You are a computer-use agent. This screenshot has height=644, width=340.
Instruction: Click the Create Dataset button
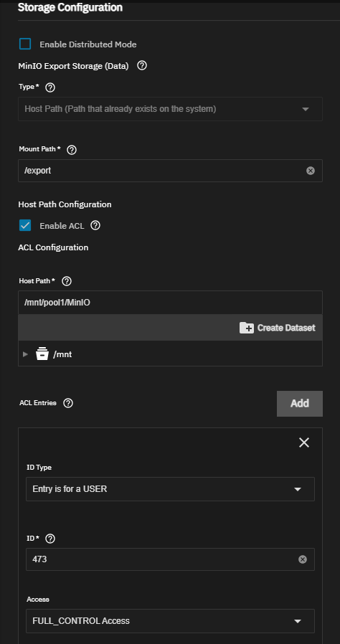click(277, 328)
